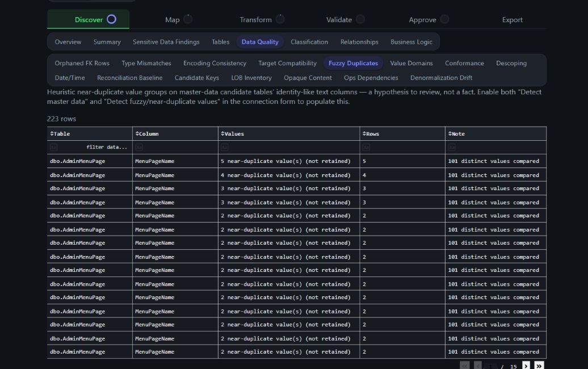
Task: Show Descoping report
Action: [x=511, y=63]
